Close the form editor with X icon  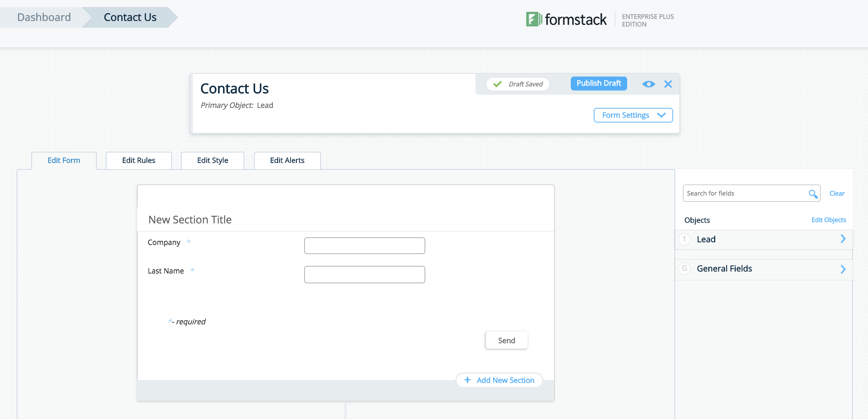[x=668, y=84]
